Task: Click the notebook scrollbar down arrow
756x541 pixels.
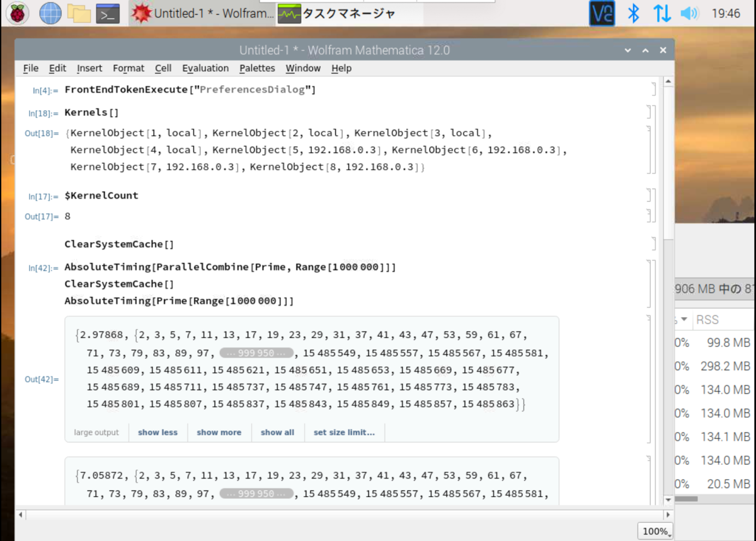Action: (667, 500)
